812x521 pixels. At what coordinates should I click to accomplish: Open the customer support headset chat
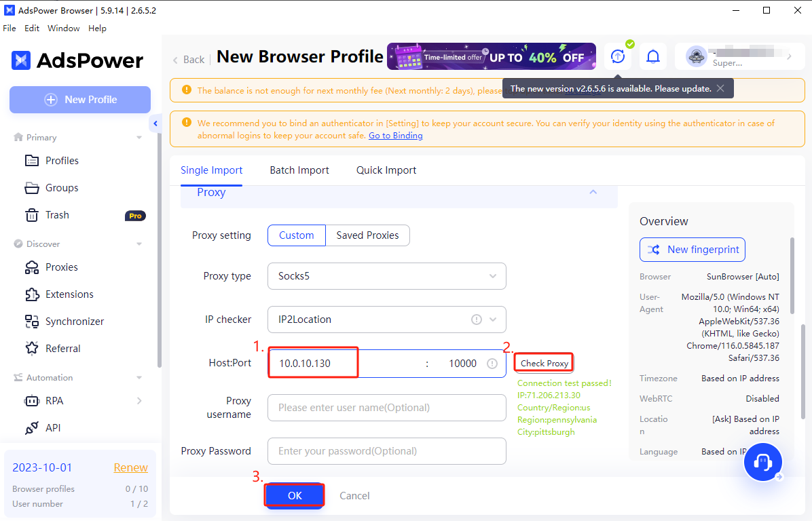[763, 463]
